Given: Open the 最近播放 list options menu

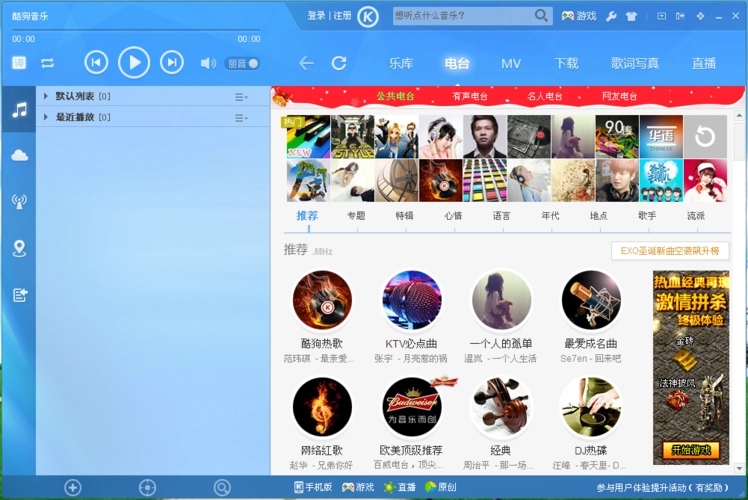Looking at the screenshot, I should (x=241, y=118).
